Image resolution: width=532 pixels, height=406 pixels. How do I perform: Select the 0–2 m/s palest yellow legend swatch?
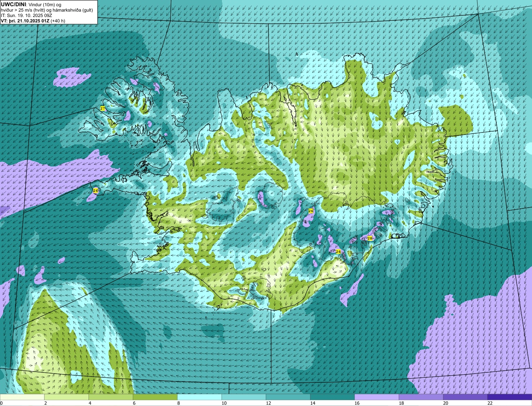[x=22, y=397]
